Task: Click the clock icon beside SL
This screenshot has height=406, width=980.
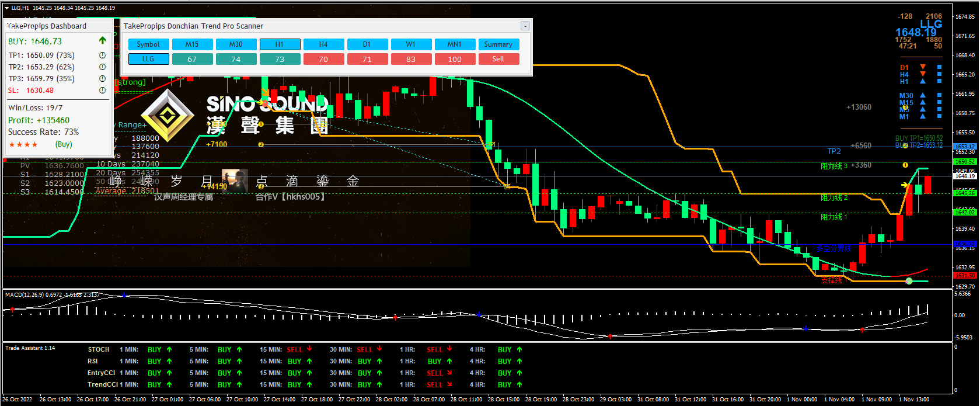Action: click(x=102, y=91)
